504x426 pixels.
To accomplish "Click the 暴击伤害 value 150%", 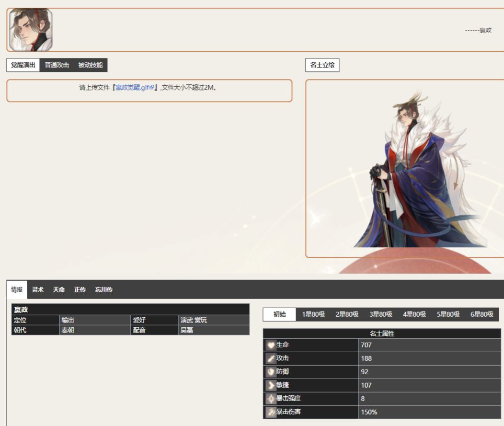I will pos(429,412).
